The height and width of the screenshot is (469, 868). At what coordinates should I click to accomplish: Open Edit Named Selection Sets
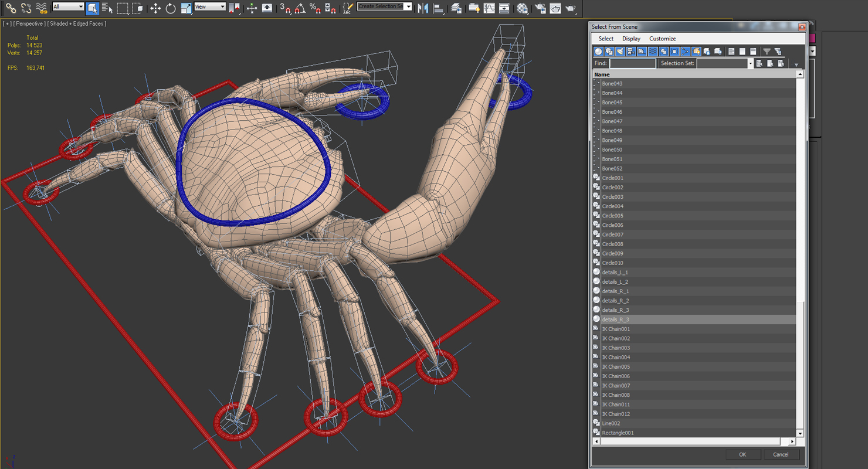click(348, 8)
